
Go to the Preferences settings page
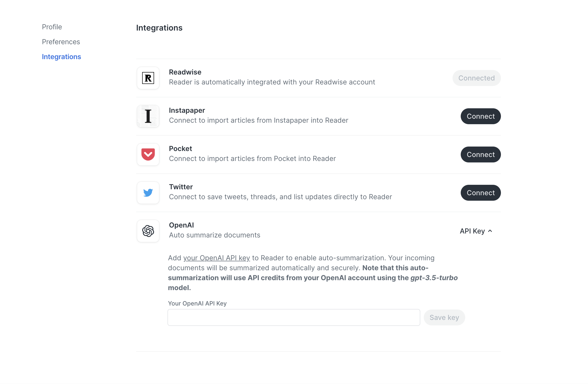coord(61,42)
